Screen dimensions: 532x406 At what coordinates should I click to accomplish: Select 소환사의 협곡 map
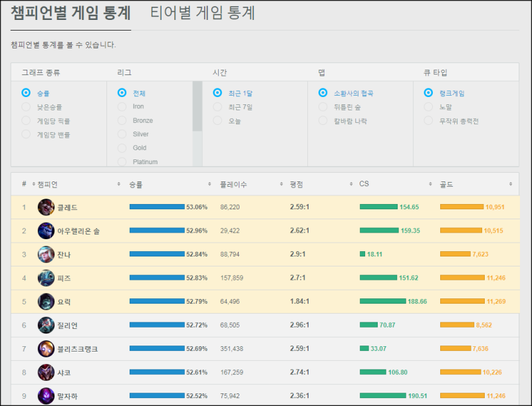pyautogui.click(x=323, y=93)
